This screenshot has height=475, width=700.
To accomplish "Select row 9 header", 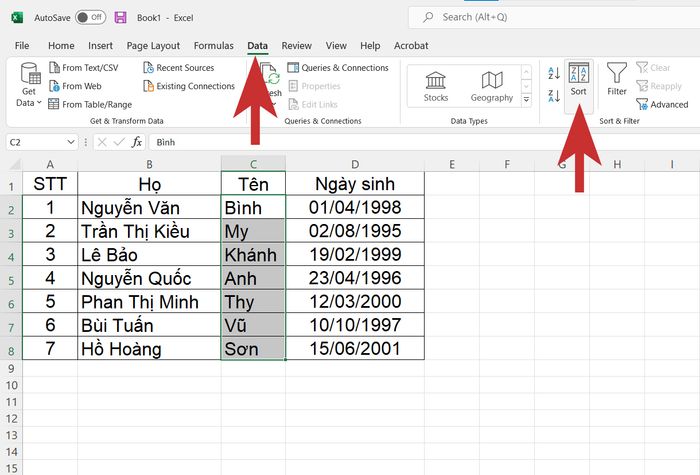I will click(11, 368).
